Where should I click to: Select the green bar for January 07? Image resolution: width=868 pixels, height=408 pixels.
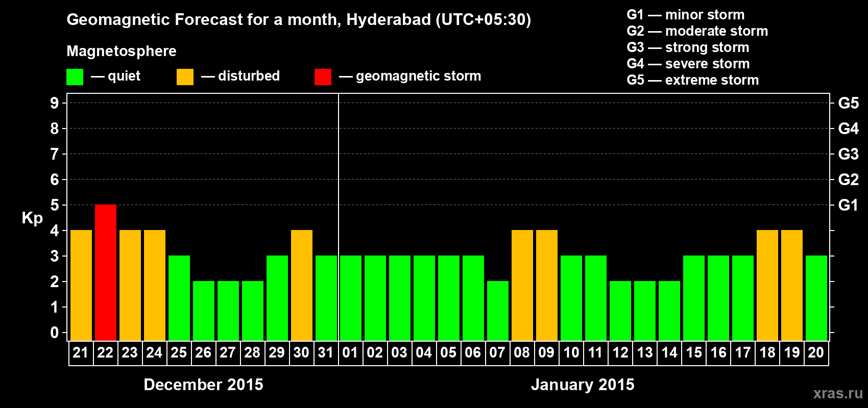(498, 311)
